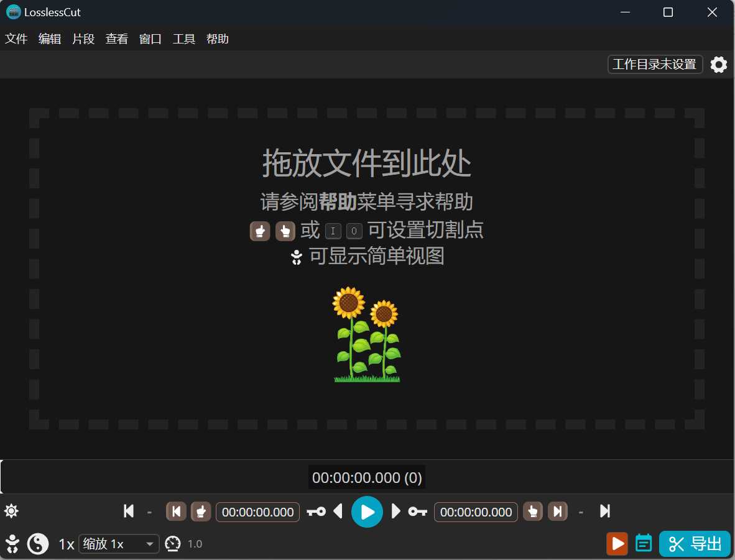The width and height of the screenshot is (735, 560).
Task: Open the 缩放 1x zoom dropdown
Action: pos(118,544)
